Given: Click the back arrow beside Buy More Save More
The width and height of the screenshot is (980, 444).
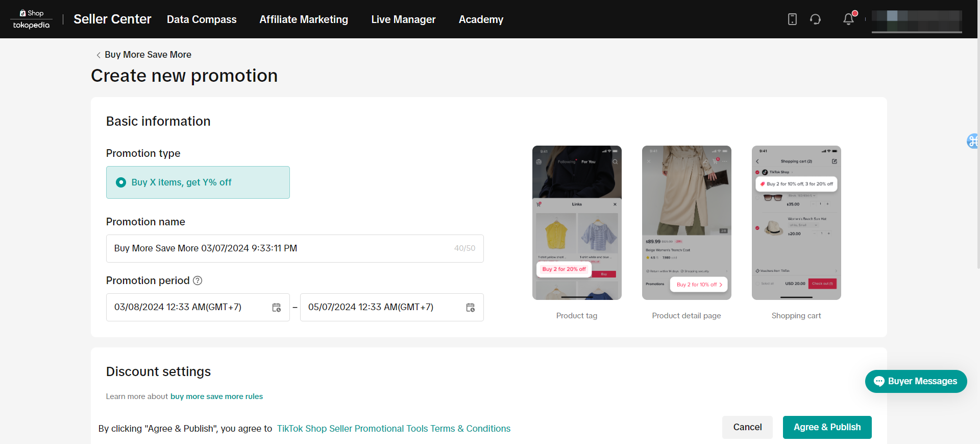Looking at the screenshot, I should click(x=99, y=55).
